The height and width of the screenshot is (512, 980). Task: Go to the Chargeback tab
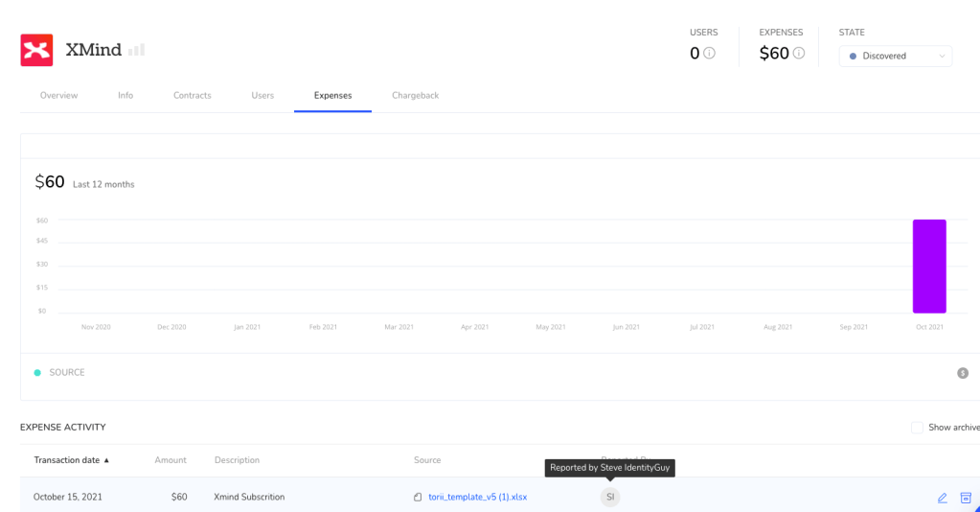[415, 96]
